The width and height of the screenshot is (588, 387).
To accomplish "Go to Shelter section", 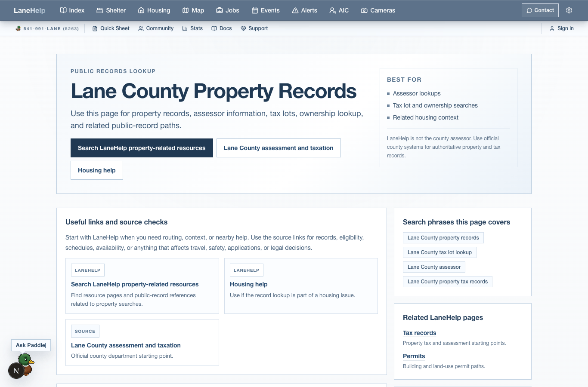I will 111,10.
